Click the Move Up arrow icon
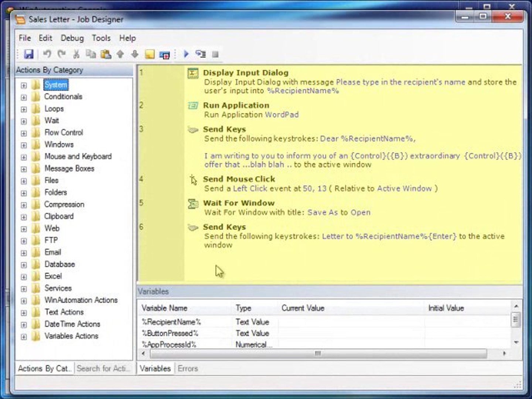The width and height of the screenshot is (532, 399). point(120,54)
